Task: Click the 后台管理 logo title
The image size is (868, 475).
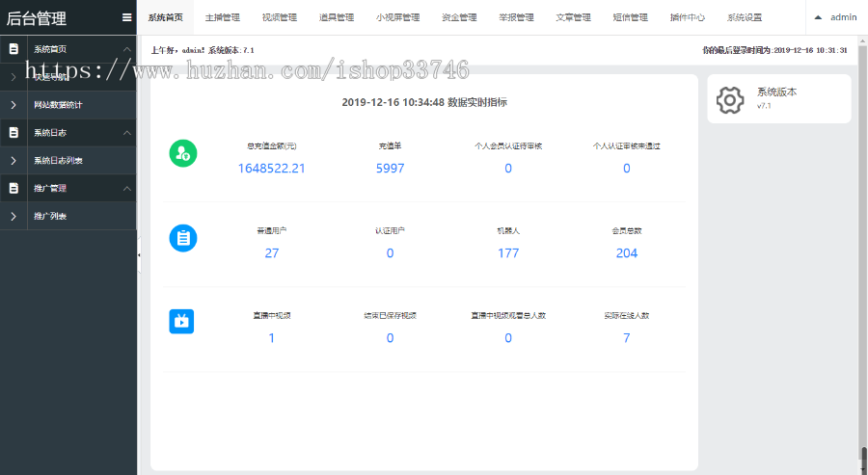Action: (x=37, y=18)
